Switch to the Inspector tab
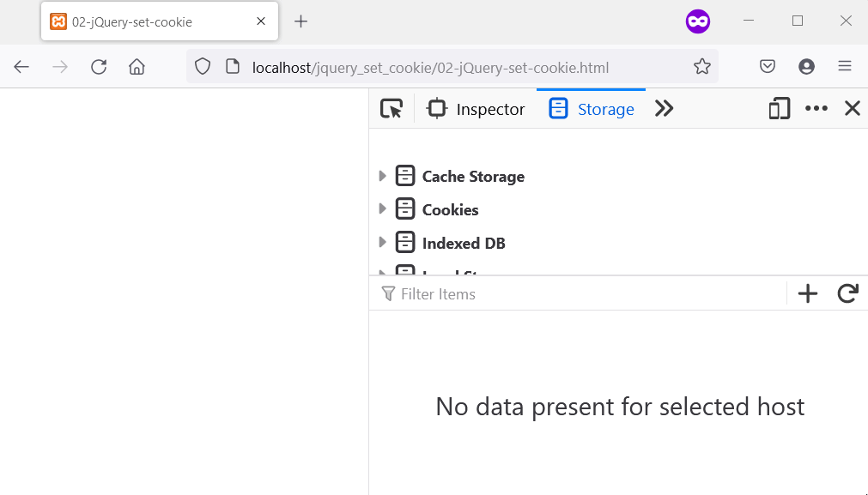This screenshot has height=495, width=868. coord(476,109)
